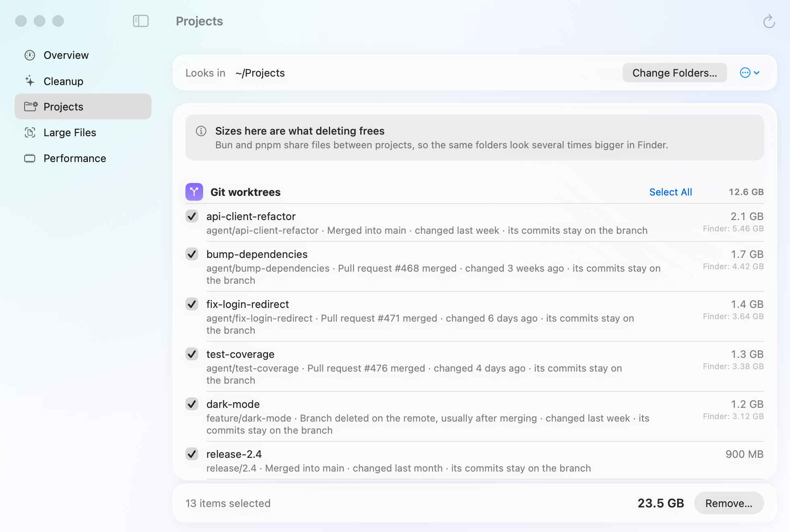Image resolution: width=790 pixels, height=532 pixels.
Task: Click the Change Folders... button
Action: pos(675,73)
